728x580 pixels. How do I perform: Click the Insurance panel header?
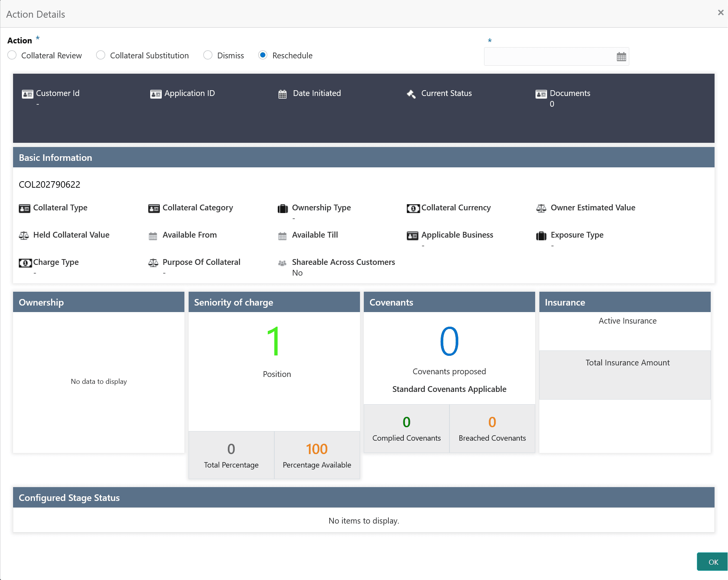625,302
